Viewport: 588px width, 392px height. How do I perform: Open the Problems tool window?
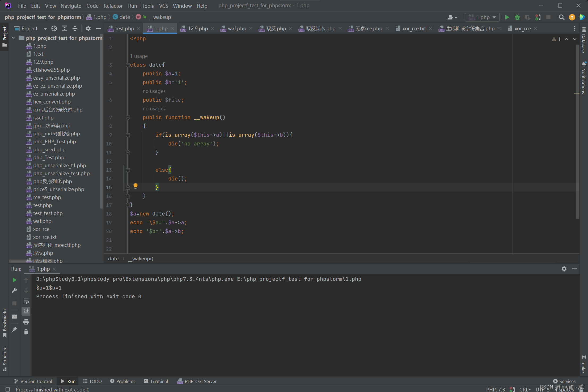point(123,381)
